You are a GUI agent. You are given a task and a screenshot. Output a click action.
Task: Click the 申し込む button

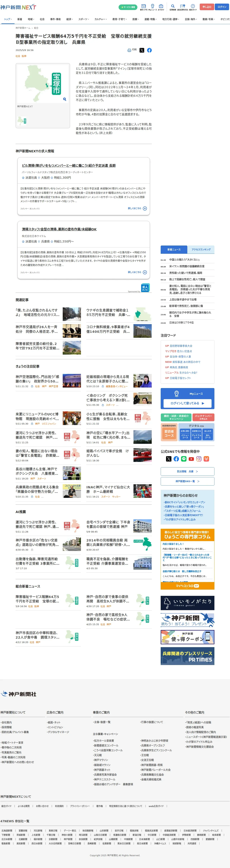pos(207,7)
